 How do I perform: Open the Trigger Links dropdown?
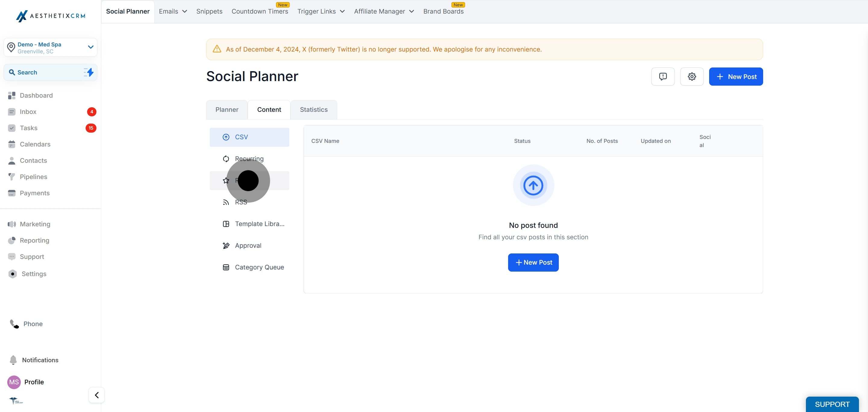tap(321, 11)
